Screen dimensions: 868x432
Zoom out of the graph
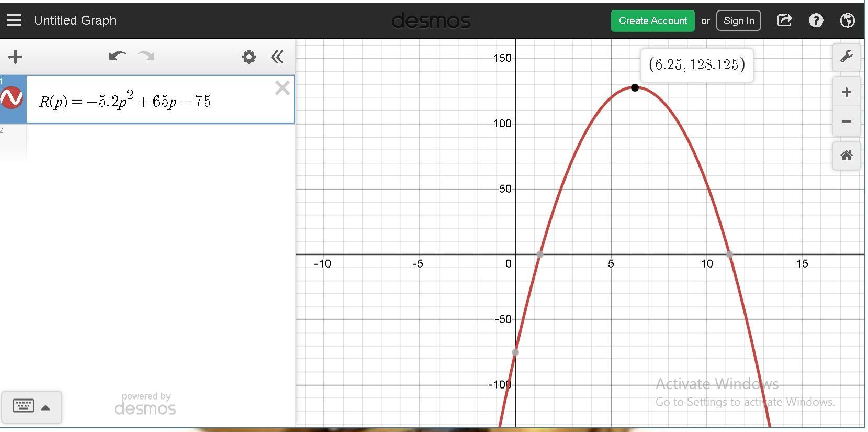(846, 121)
